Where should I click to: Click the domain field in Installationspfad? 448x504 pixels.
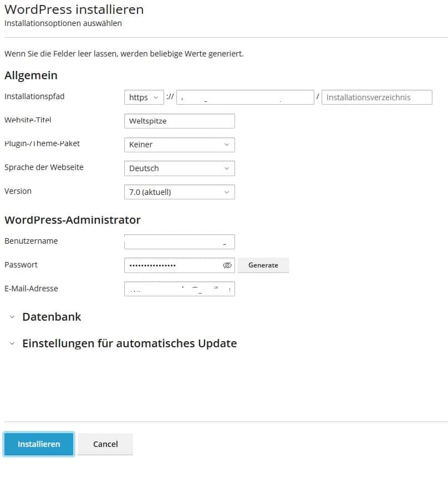coord(245,97)
